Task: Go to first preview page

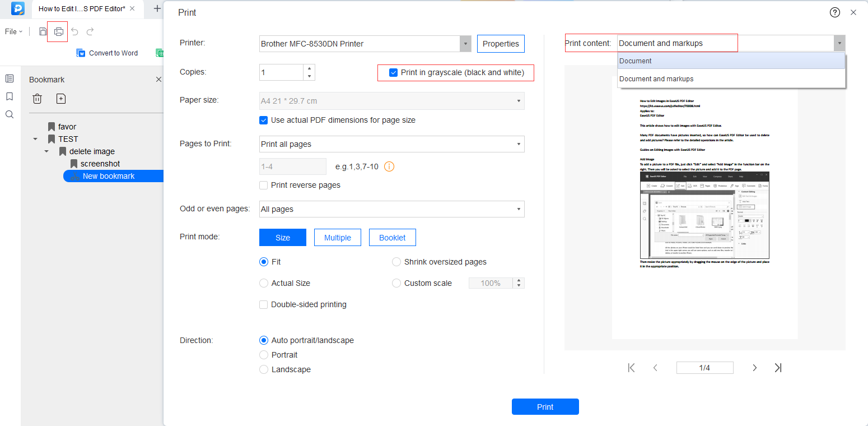Action: click(x=632, y=368)
